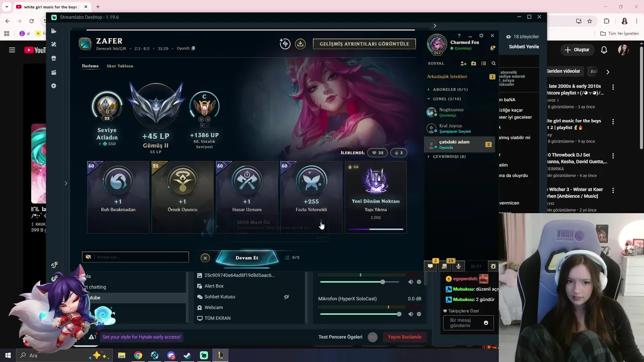Toggle Sohbet Kutusu source visibility eye
Image resolution: width=644 pixels, height=362 pixels.
pyautogui.click(x=286, y=297)
